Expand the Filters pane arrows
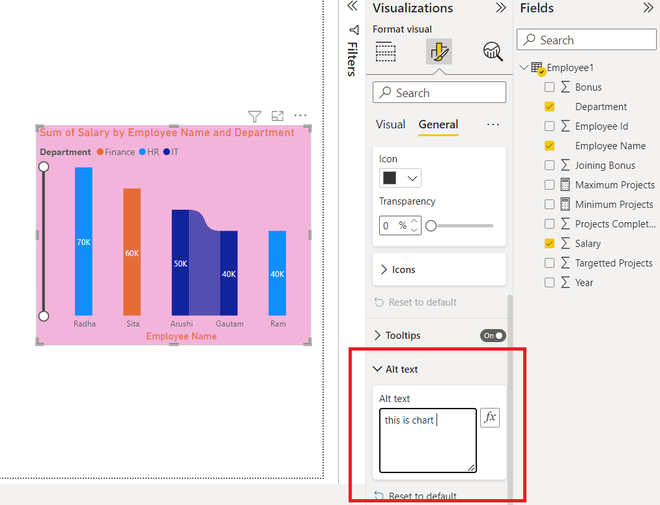Image resolution: width=660 pixels, height=505 pixels. 352,6
